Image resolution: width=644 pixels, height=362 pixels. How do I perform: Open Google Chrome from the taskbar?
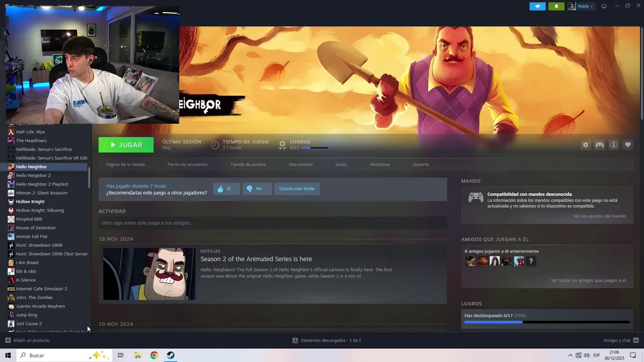[154, 355]
